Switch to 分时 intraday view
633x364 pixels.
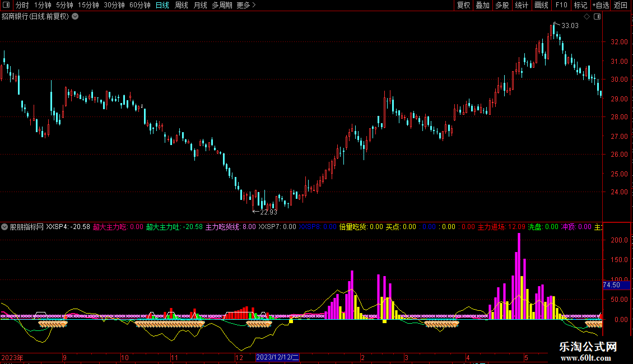(x=22, y=6)
